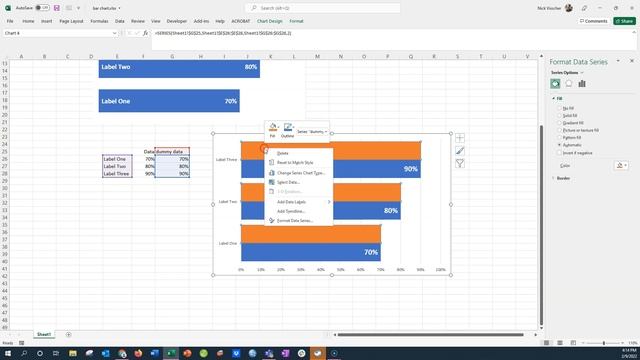The image size is (640, 360).
Task: Select the Solid fill radio option
Action: tap(560, 116)
